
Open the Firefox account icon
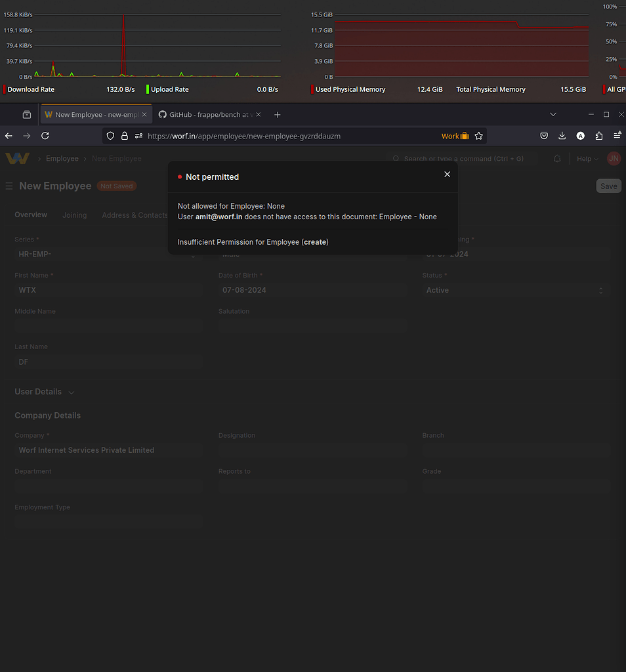click(x=580, y=136)
